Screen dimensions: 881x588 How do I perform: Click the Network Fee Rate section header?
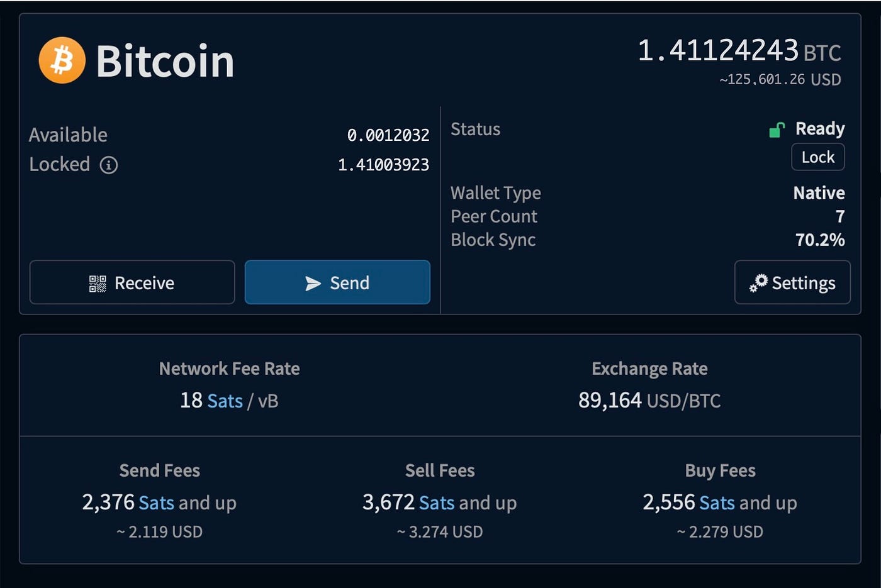pos(229,369)
